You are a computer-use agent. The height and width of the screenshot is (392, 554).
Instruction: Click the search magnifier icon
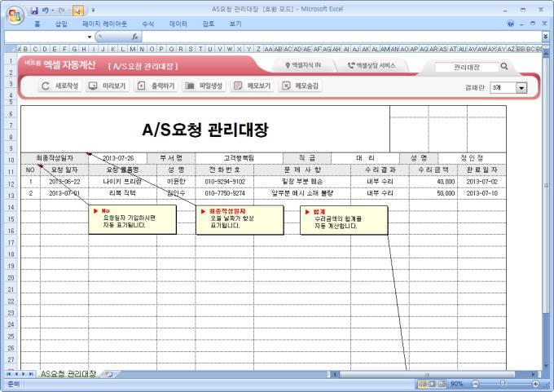click(504, 67)
